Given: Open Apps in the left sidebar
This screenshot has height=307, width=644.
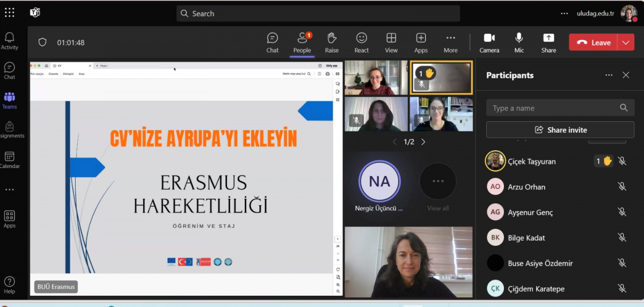Looking at the screenshot, I should pyautogui.click(x=10, y=219).
